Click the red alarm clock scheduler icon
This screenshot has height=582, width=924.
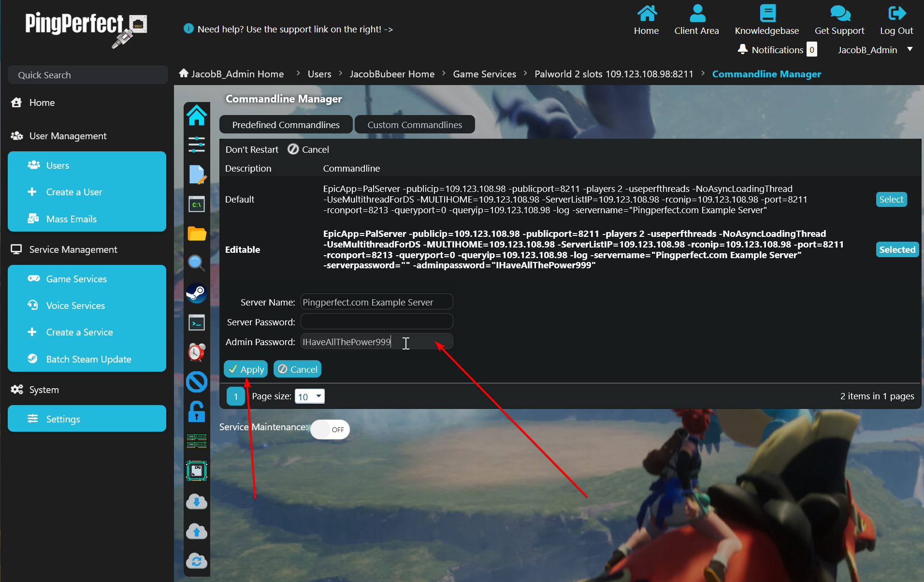point(197,352)
